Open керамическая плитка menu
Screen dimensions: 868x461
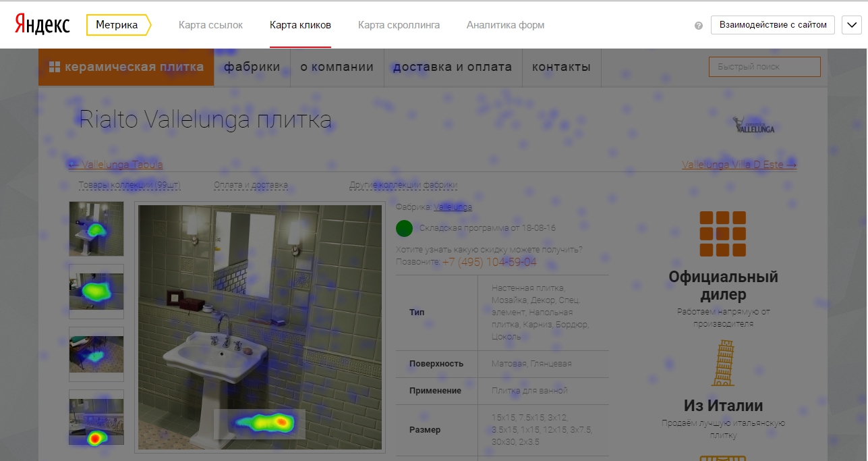[x=126, y=67]
